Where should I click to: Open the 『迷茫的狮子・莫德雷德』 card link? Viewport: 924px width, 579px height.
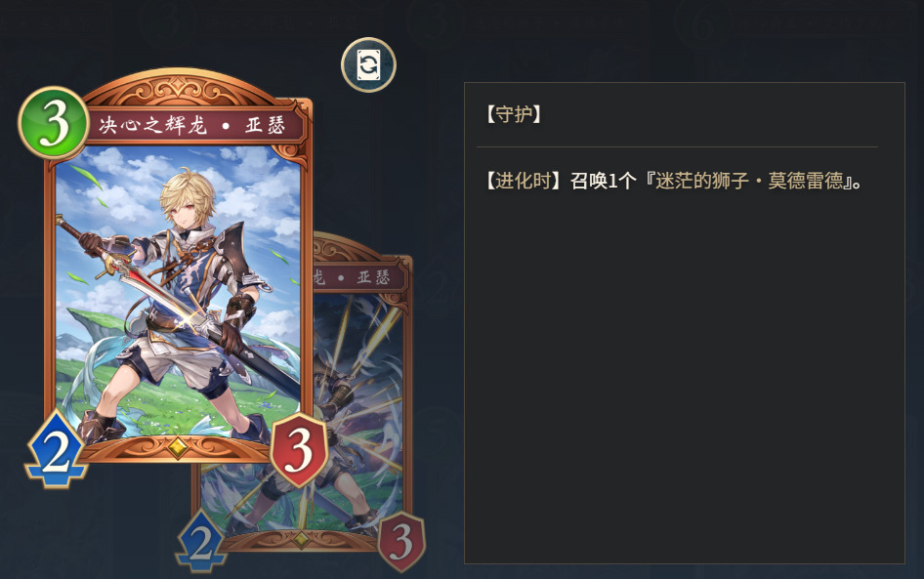749,181
